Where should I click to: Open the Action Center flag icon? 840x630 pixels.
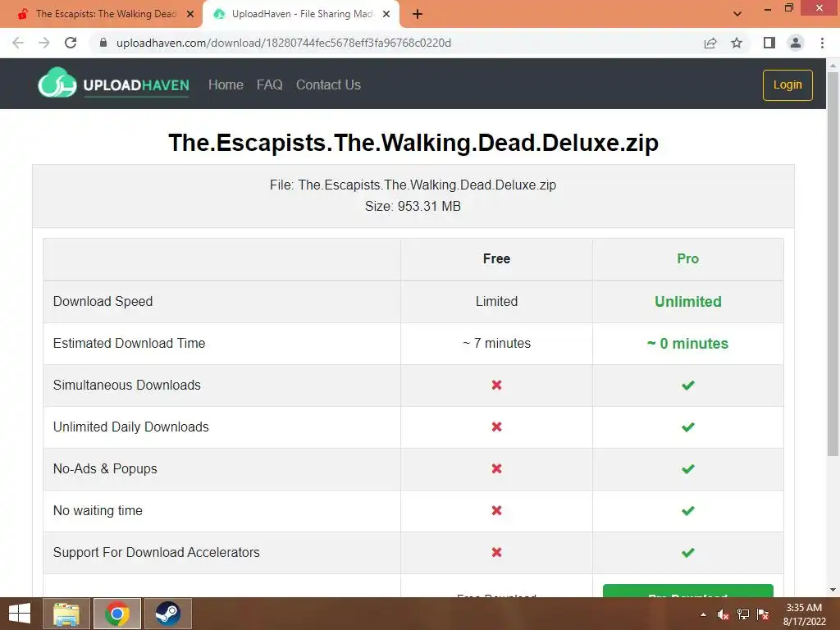click(763, 614)
